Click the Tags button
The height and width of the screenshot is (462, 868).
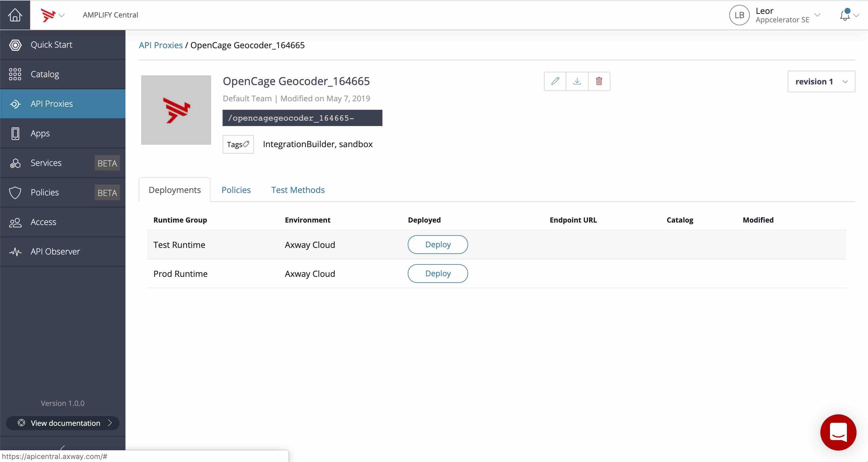pos(238,144)
